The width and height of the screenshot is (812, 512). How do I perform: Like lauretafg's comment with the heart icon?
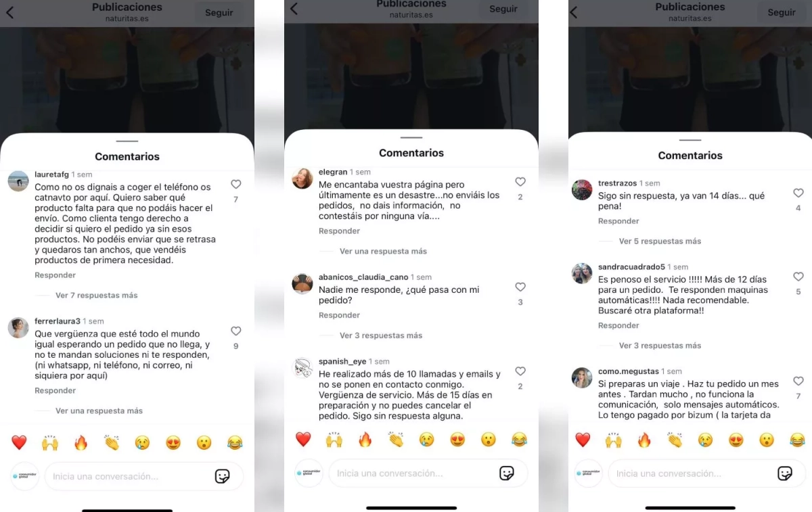tap(235, 184)
